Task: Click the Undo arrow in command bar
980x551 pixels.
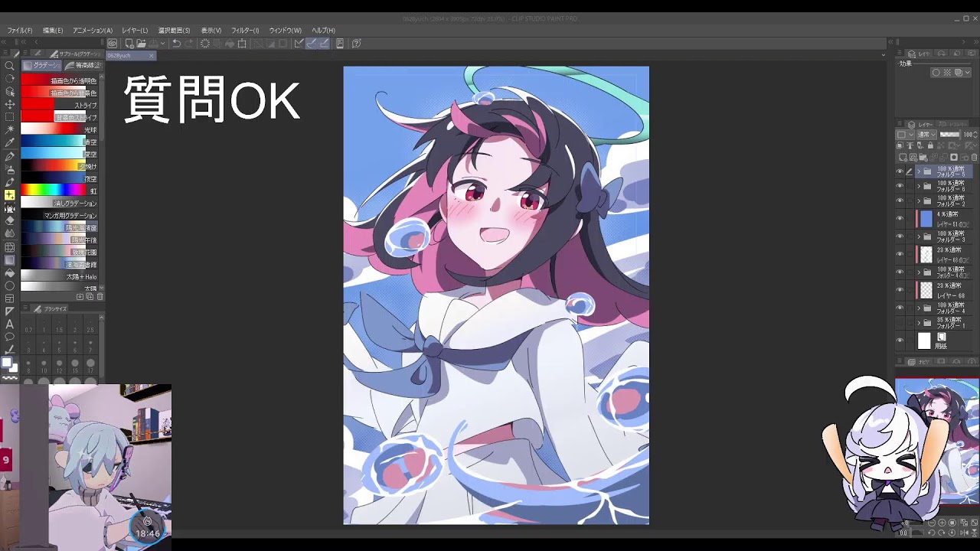Action: click(176, 44)
